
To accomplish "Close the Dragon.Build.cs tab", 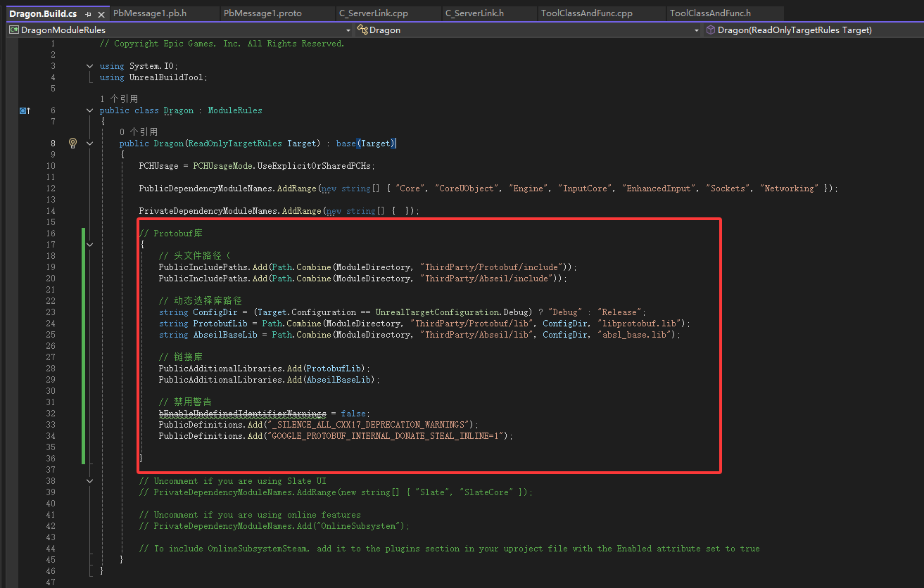I will click(x=101, y=12).
